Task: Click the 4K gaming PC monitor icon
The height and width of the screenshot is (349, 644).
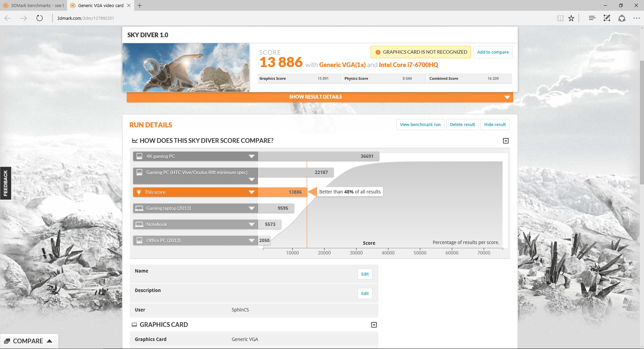Action: pyautogui.click(x=139, y=156)
